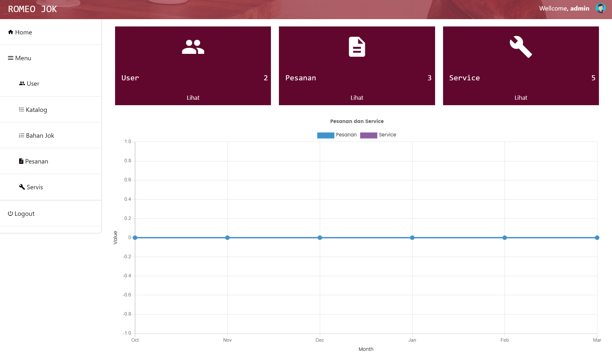Click Lihat link on User card
Viewport: 612px width, 364px height.
coord(193,98)
